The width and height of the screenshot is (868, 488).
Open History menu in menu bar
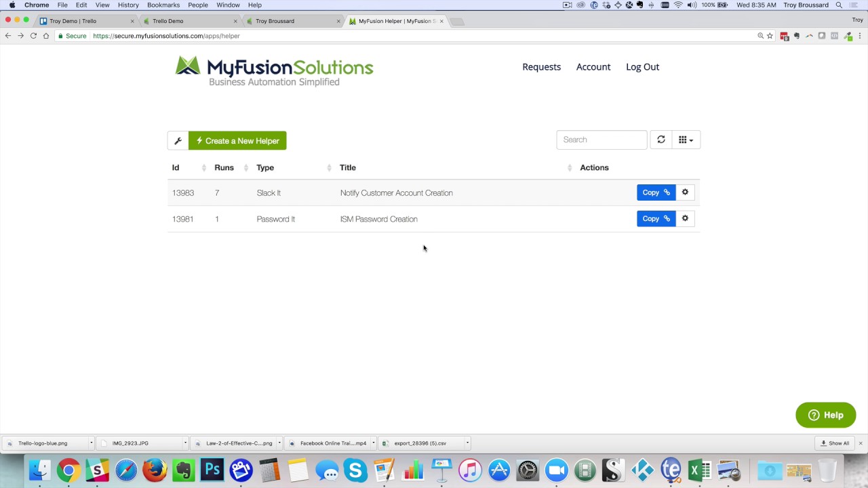point(128,5)
